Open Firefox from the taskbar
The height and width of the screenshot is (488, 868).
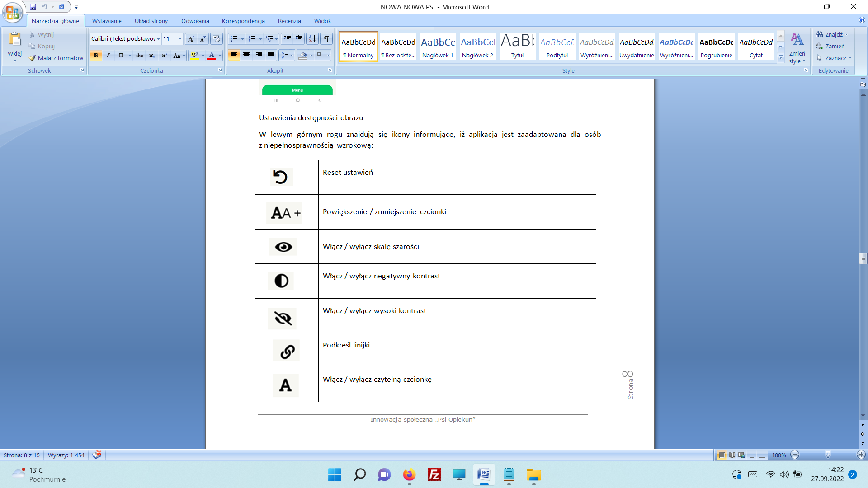409,475
